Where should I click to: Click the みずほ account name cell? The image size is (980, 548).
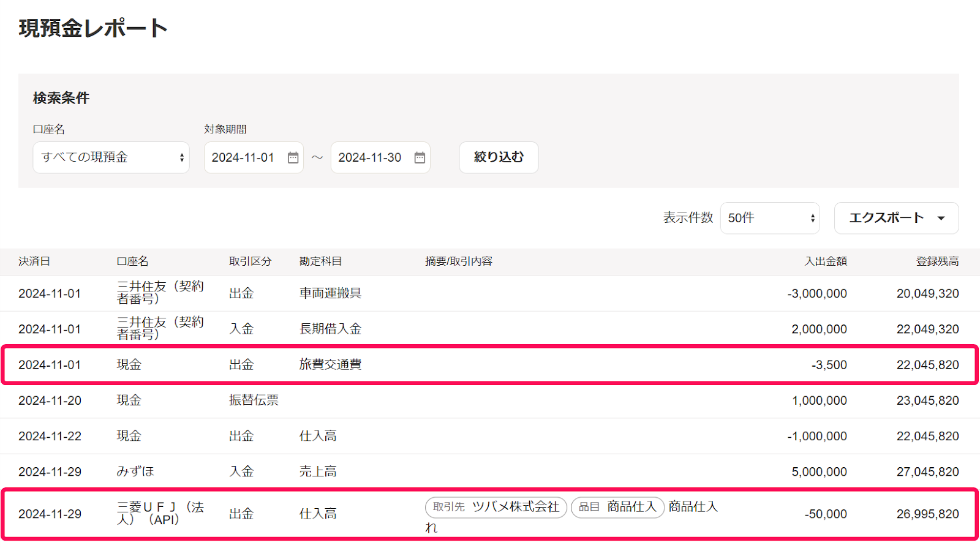(135, 471)
